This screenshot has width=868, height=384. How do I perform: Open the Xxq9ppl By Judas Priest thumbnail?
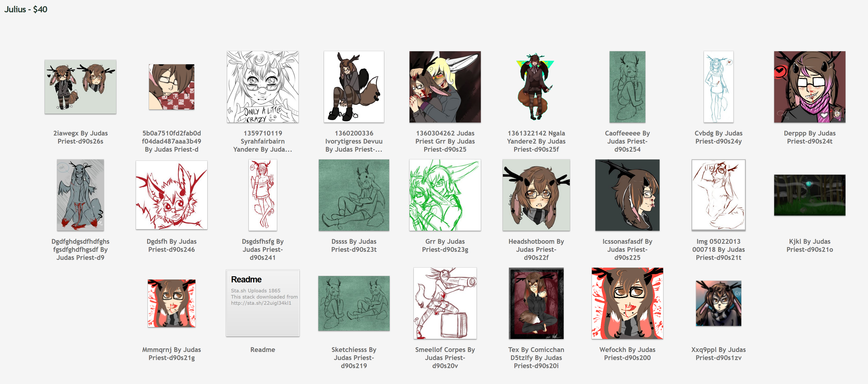[718, 303]
